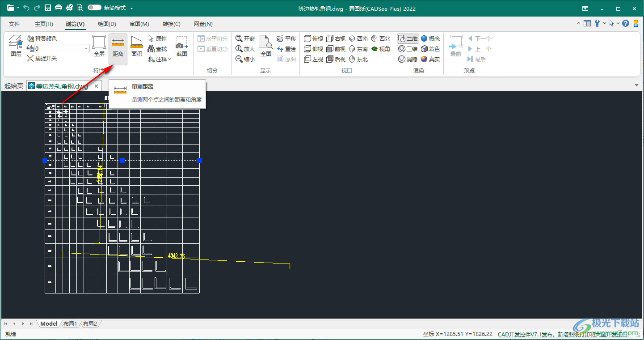Select 二维 2D render mode

click(408, 39)
